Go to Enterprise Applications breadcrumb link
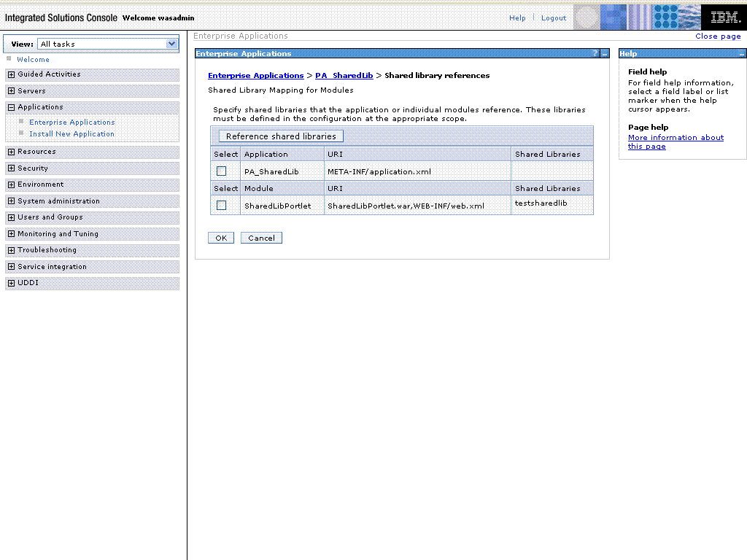This screenshot has width=747, height=560. pyautogui.click(x=256, y=75)
